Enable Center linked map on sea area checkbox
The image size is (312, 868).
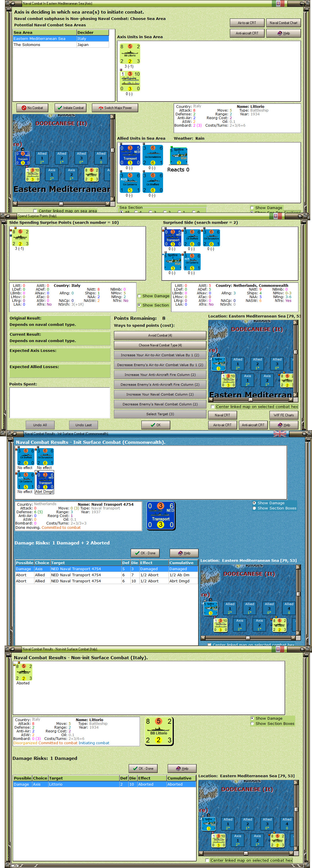(x=35, y=211)
